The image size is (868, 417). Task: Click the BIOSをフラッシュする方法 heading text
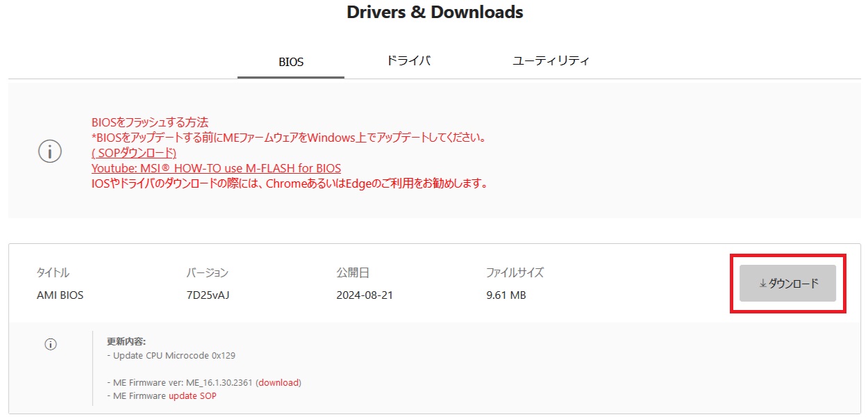(x=150, y=122)
